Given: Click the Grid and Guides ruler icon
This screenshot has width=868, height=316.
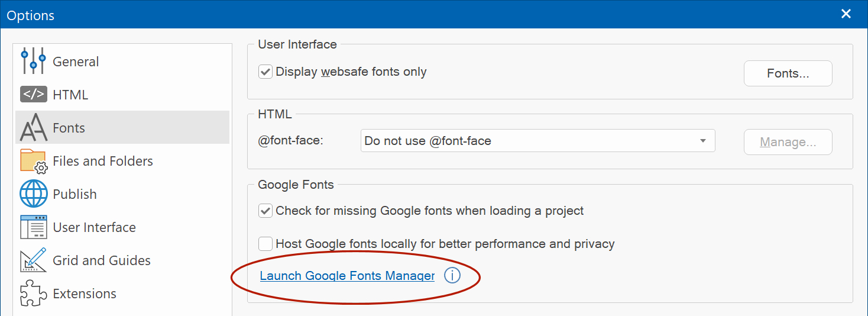Looking at the screenshot, I should point(33,260).
